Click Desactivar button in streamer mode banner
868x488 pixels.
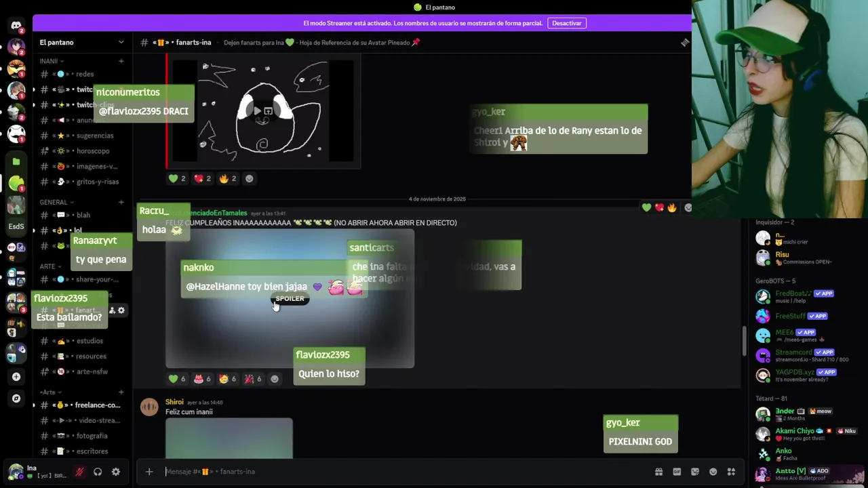[566, 23]
